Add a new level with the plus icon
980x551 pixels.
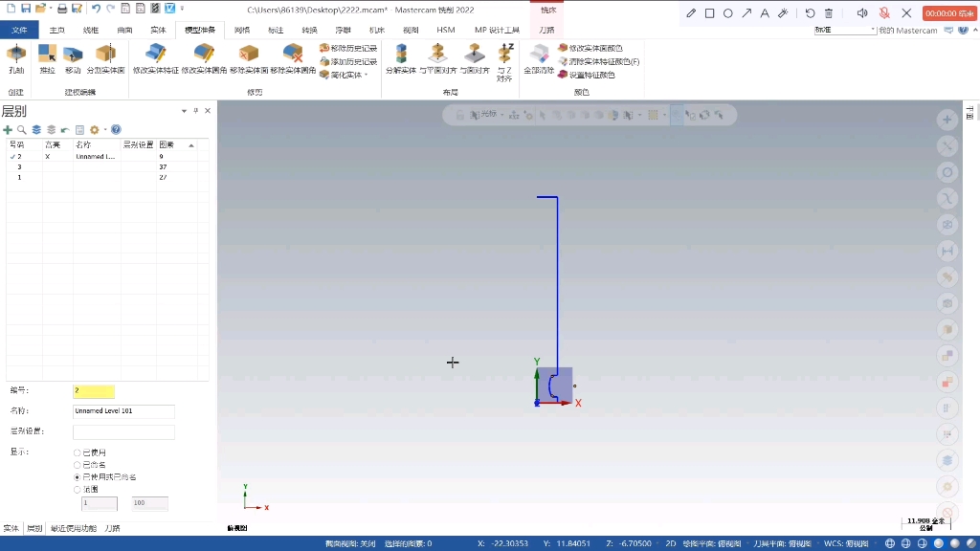pos(8,130)
